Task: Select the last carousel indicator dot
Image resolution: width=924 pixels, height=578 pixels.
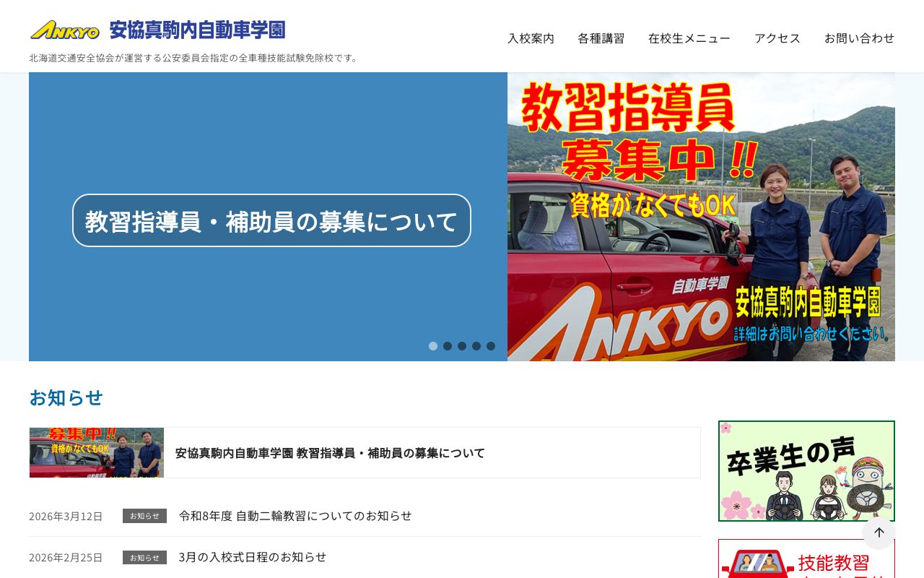Action: (491, 346)
